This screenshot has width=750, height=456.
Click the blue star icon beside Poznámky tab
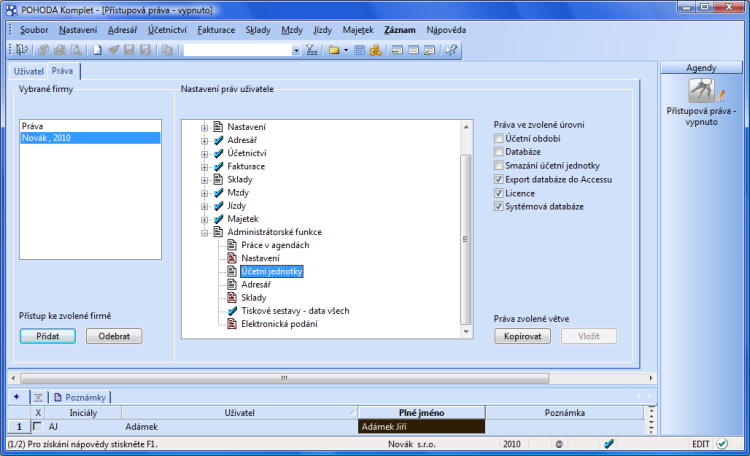point(17,397)
